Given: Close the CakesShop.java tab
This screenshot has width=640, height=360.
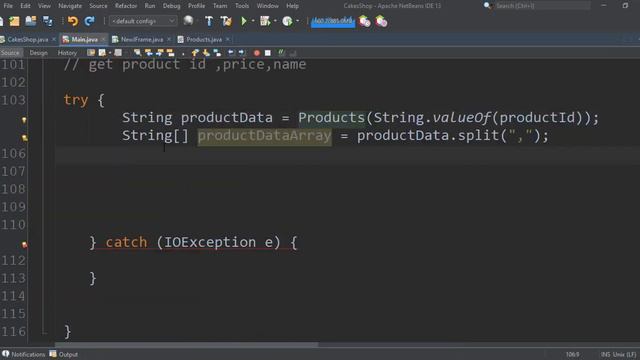Looking at the screenshot, I should pos(53,39).
